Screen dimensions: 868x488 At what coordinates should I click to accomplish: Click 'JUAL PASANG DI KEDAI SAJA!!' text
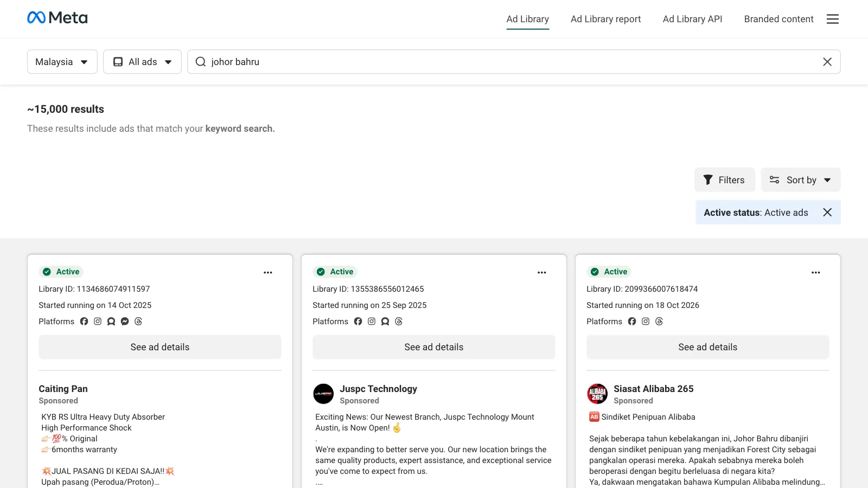(108, 471)
